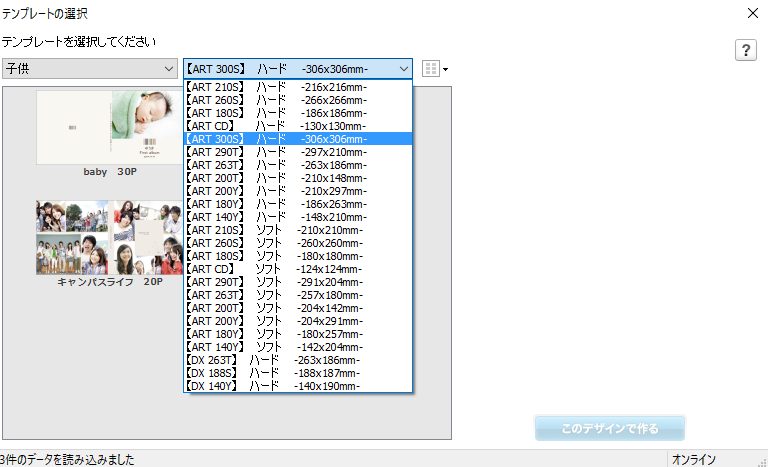Click the オンライン status indicator

click(694, 459)
